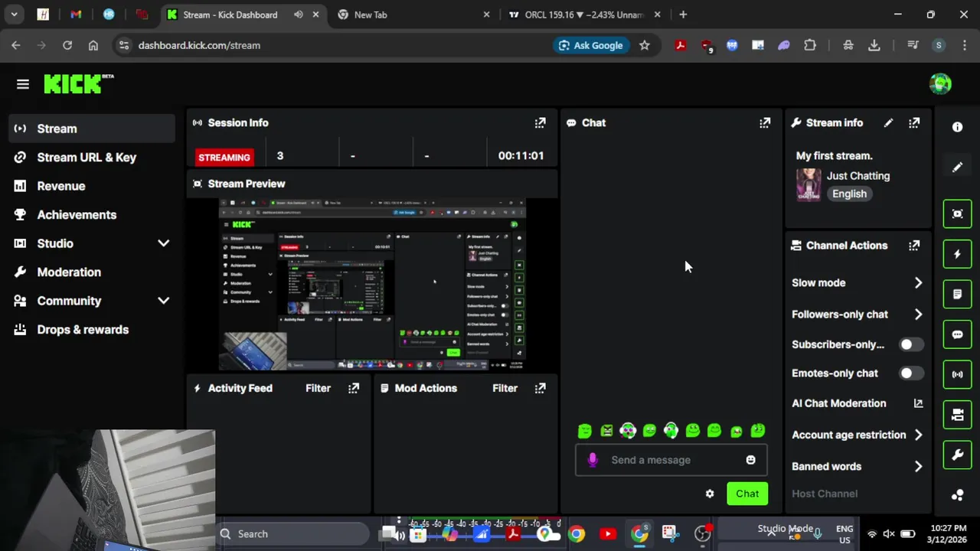The height and width of the screenshot is (551, 980).
Task: Open the hamburger menu next to Kick logo
Action: pyautogui.click(x=22, y=84)
